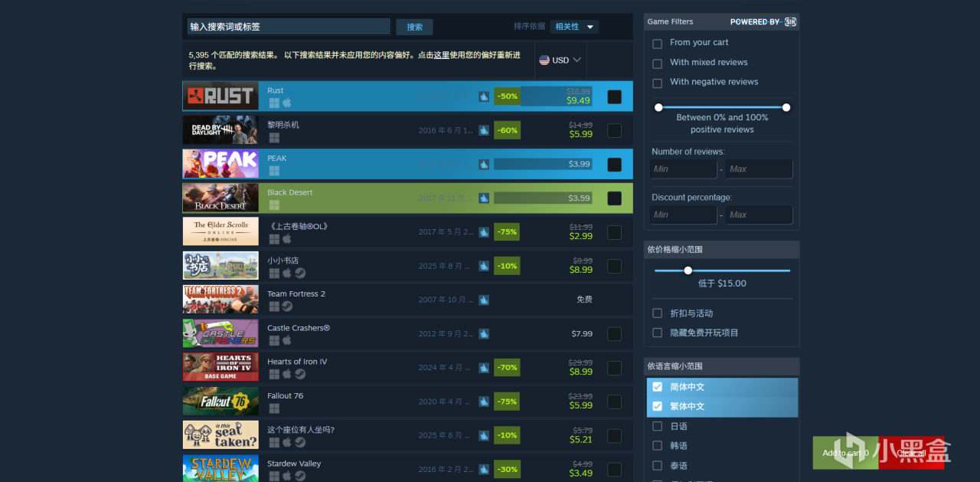Open the USD currency dropdown
This screenshot has height=482, width=980.
coord(560,60)
